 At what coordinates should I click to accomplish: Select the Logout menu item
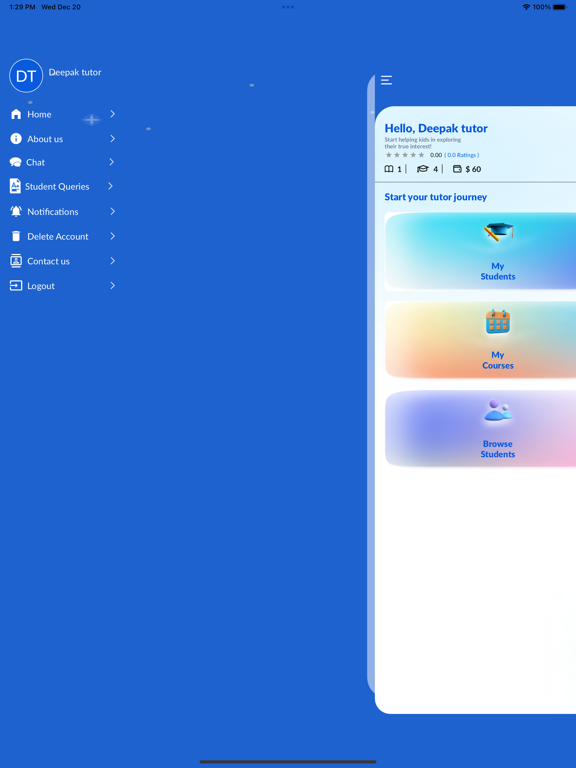(x=63, y=286)
